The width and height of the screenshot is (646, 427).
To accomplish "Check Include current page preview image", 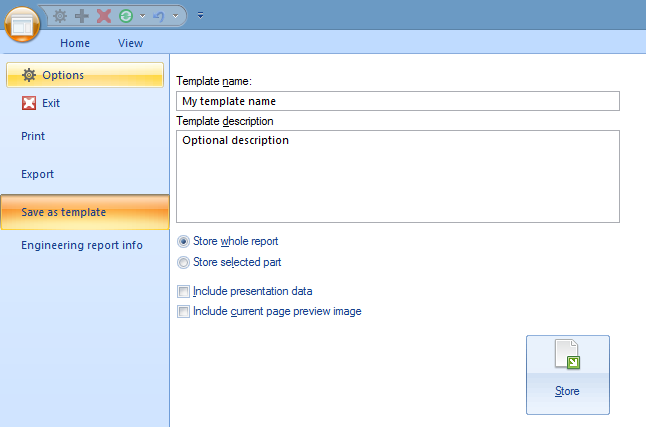I will [183, 311].
